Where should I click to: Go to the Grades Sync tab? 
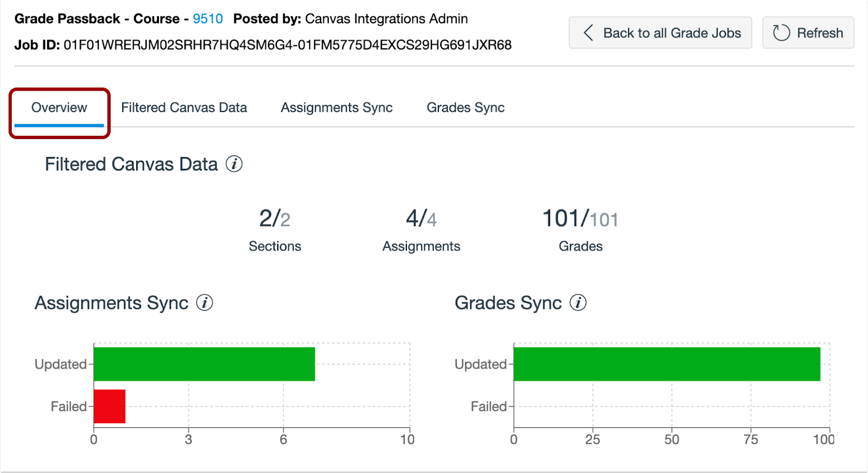(x=465, y=108)
